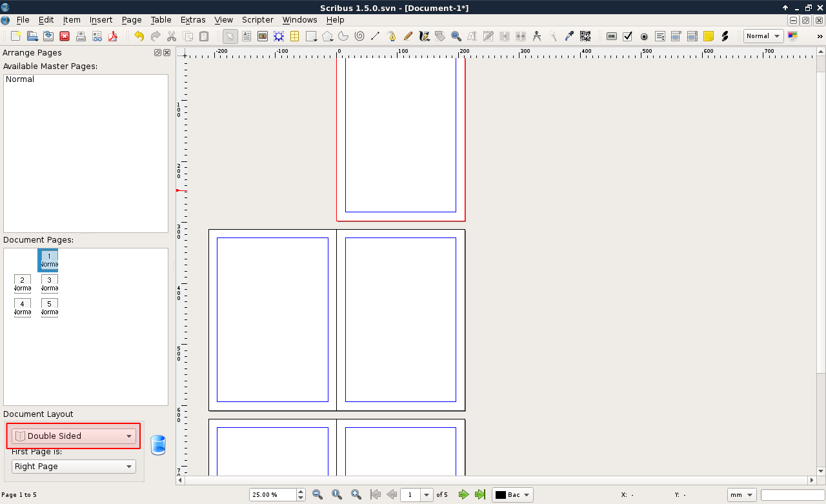Pick the Bezier curve pen tool

click(x=392, y=36)
